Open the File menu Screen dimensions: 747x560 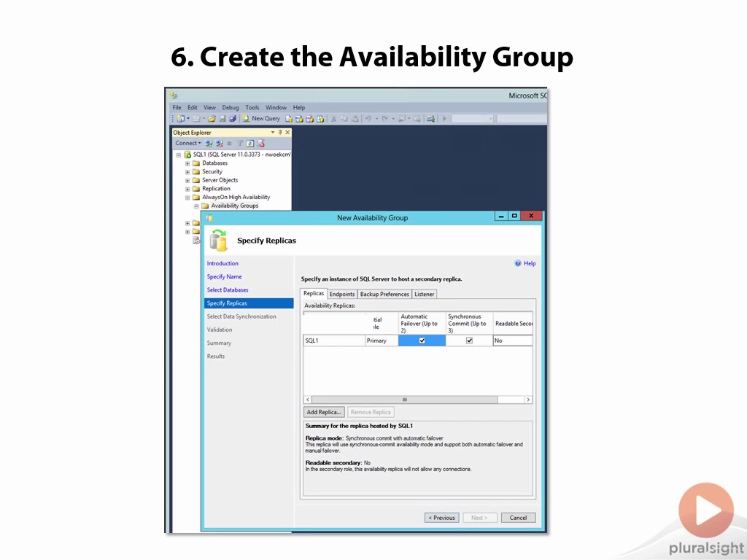177,108
